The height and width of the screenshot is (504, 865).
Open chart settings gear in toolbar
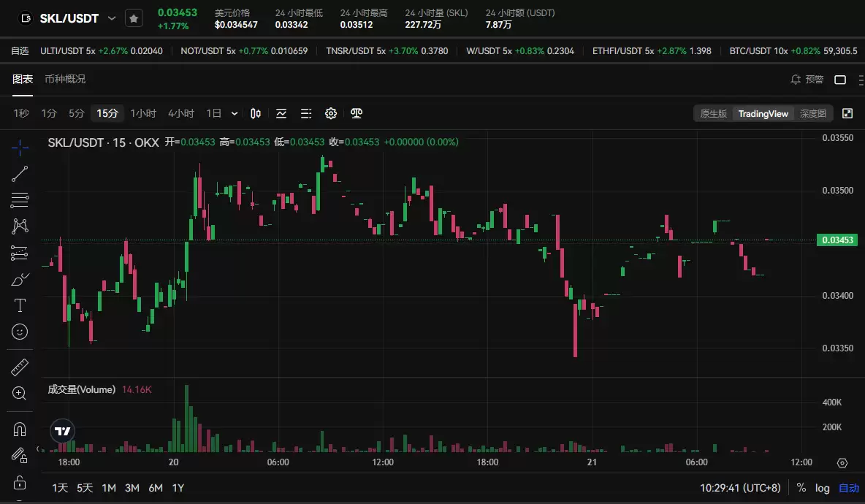click(331, 113)
